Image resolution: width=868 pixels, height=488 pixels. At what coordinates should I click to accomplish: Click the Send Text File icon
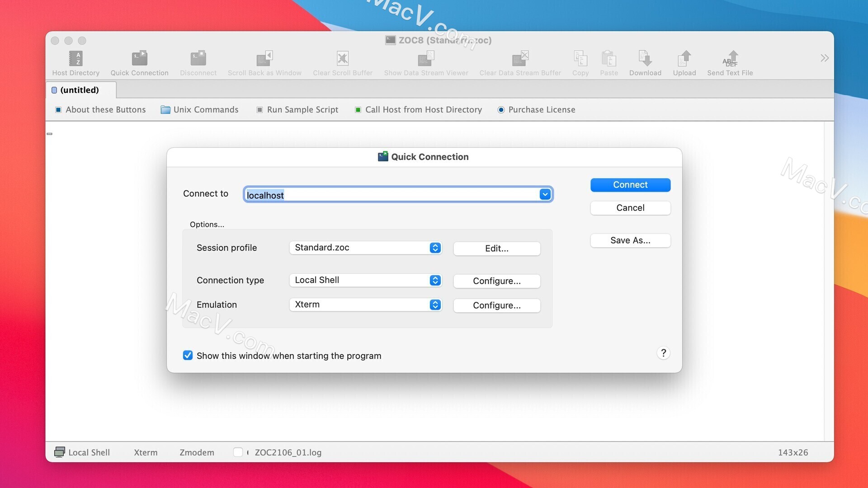[730, 58]
